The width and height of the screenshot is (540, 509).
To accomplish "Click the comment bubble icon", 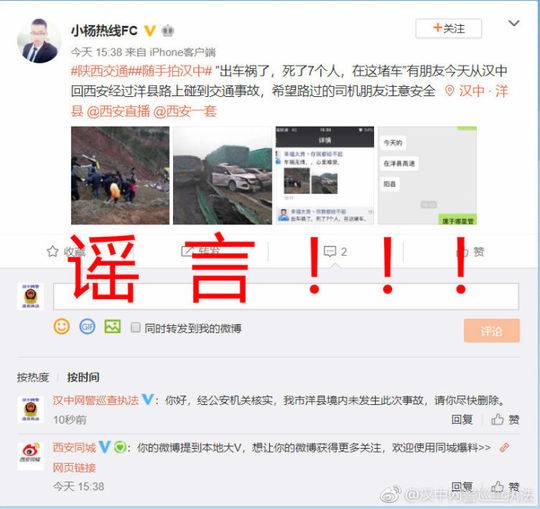I will pos(330,251).
